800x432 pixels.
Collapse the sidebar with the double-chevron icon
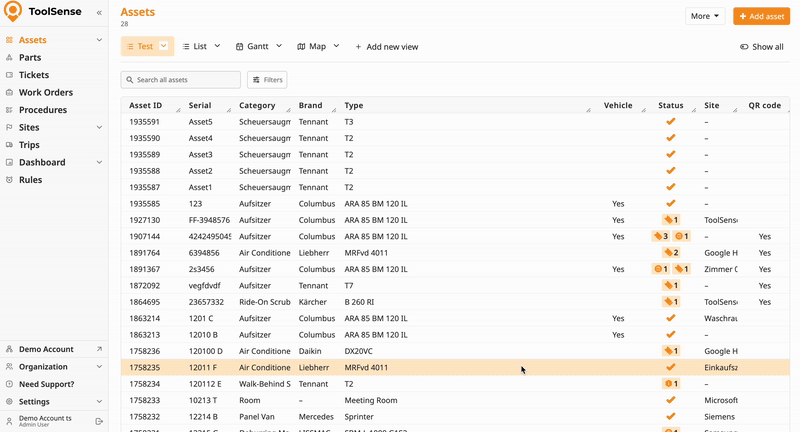pos(99,12)
